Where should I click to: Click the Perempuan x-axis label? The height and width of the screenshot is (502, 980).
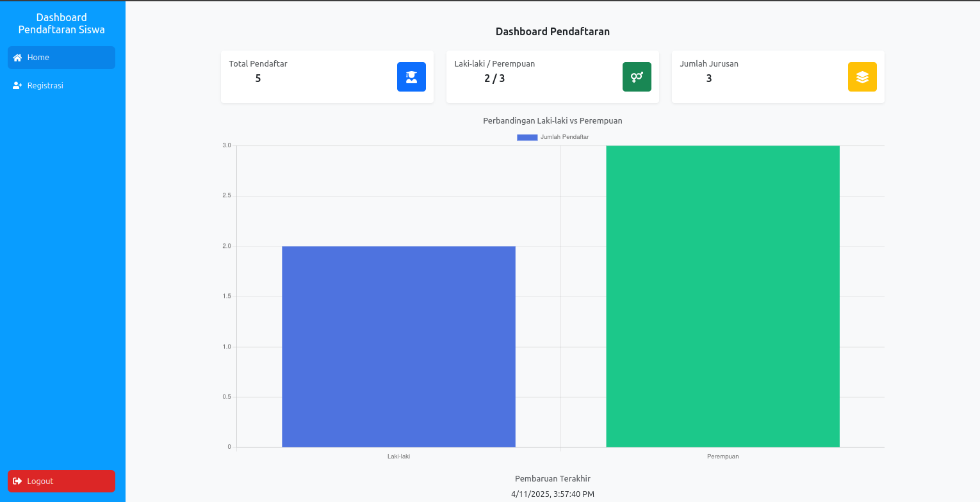tap(723, 457)
